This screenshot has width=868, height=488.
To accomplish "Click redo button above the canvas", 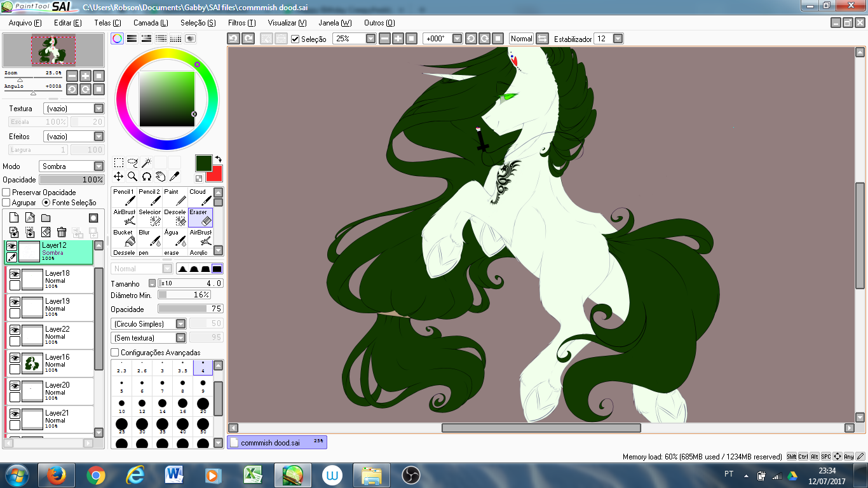I will [248, 39].
